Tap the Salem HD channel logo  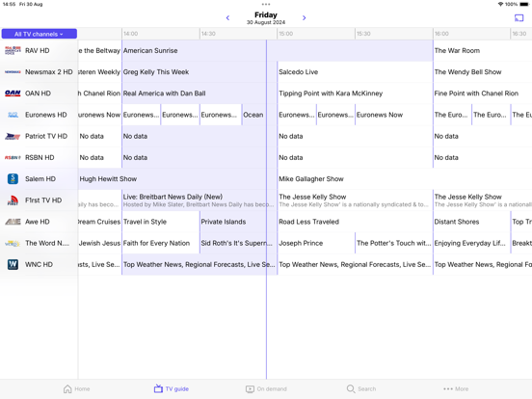click(x=13, y=179)
